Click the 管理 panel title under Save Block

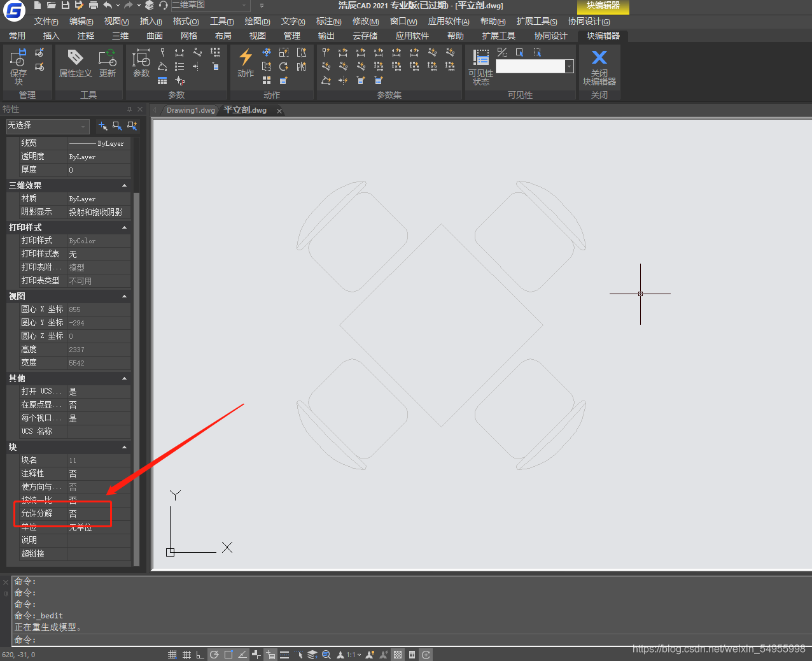point(27,95)
